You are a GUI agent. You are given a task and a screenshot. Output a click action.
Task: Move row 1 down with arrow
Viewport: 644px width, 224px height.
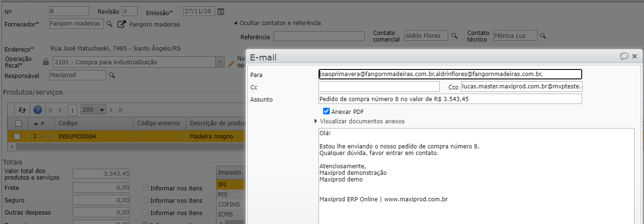pos(48,137)
